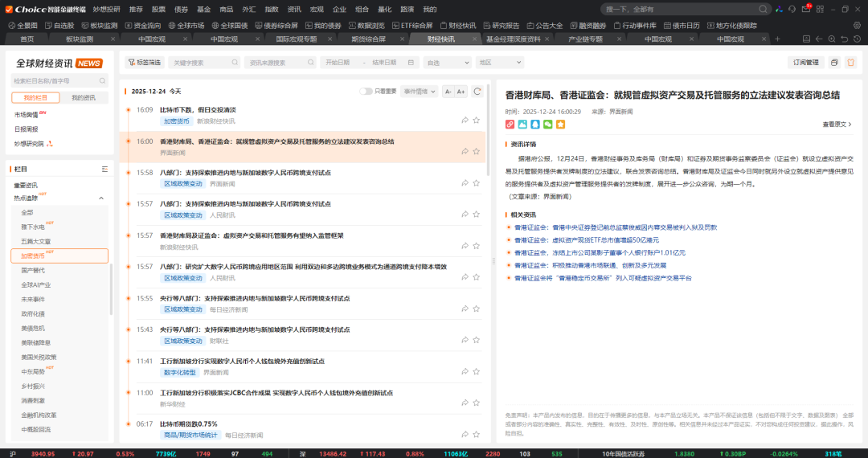
Task: Click the refresh icon in news list header
Action: tap(477, 92)
